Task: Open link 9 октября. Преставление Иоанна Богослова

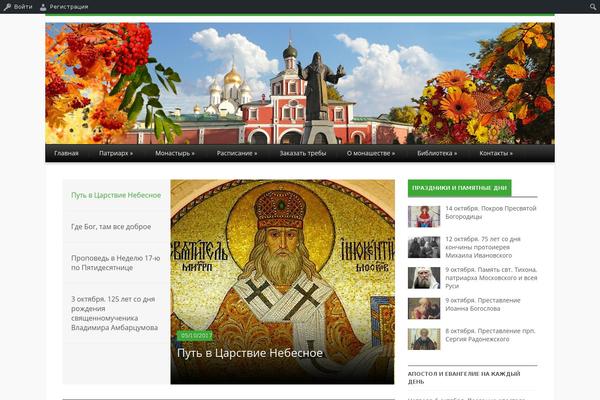Action: click(x=483, y=304)
